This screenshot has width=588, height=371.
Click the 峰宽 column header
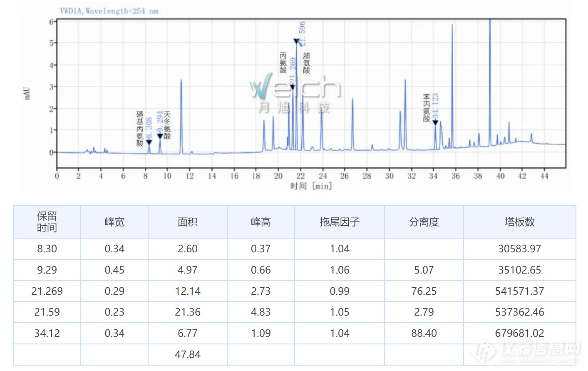point(114,222)
